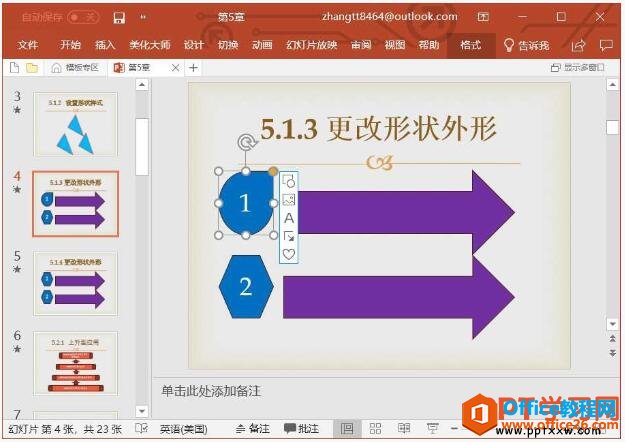Open the 幻灯片放映 tab
625x442 pixels.
311,45
